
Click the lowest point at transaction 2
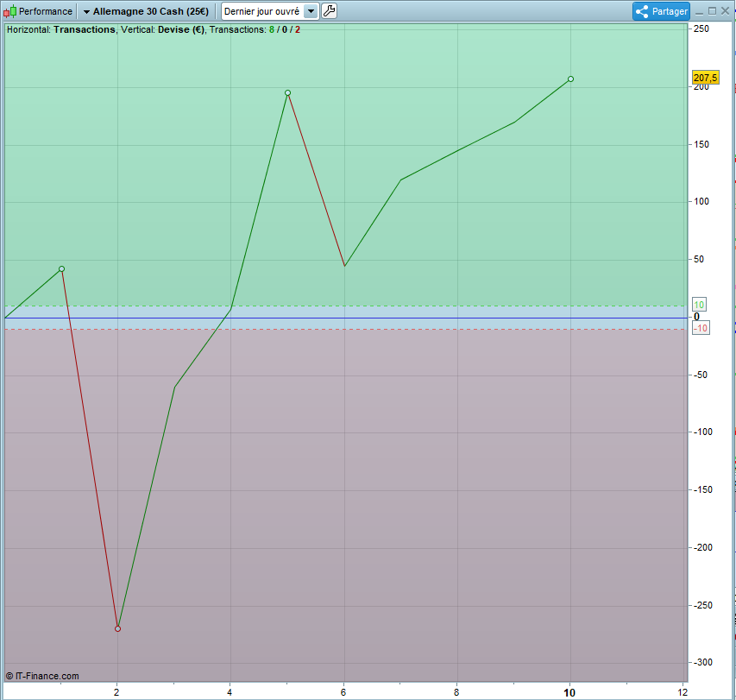(x=118, y=628)
